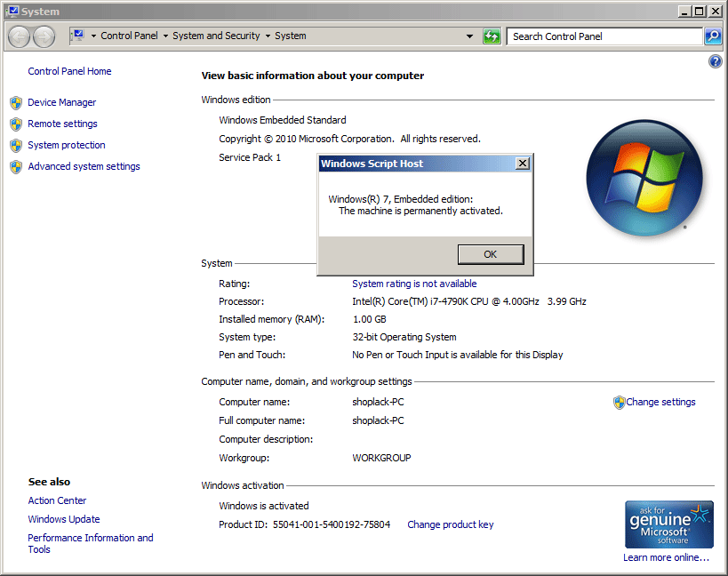
Task: Click the shield icon beside Remote settings
Action: [x=16, y=124]
